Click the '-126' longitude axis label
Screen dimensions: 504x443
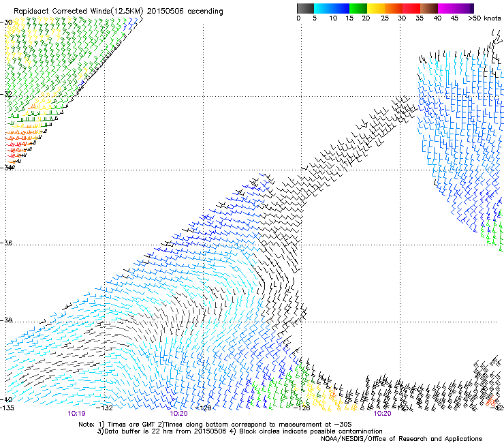coord(302,408)
